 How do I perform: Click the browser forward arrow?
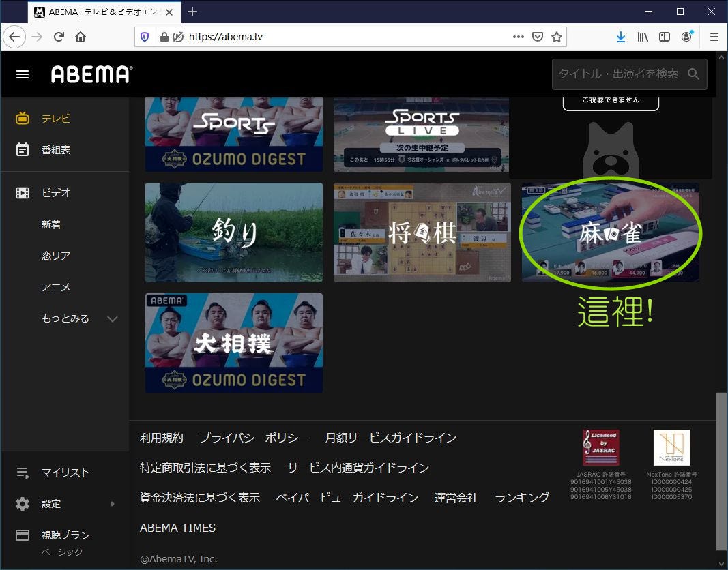coord(37,37)
